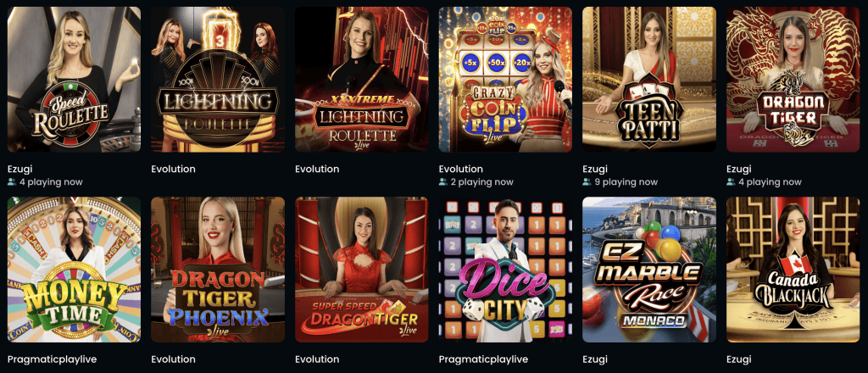Click the Pragmaticplaylive label under Dice City
Screen dimensions: 868x373
[x=483, y=359]
